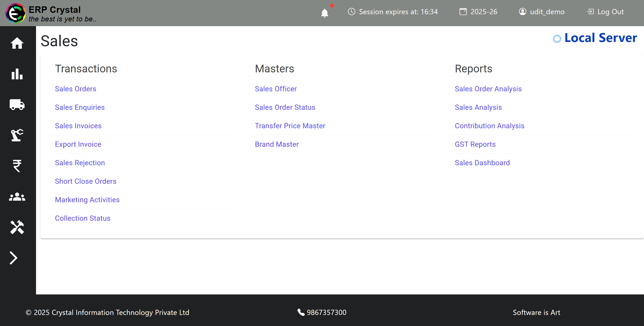View the Sales Dashboard report
Screen dimensions: 644x326
482,163
